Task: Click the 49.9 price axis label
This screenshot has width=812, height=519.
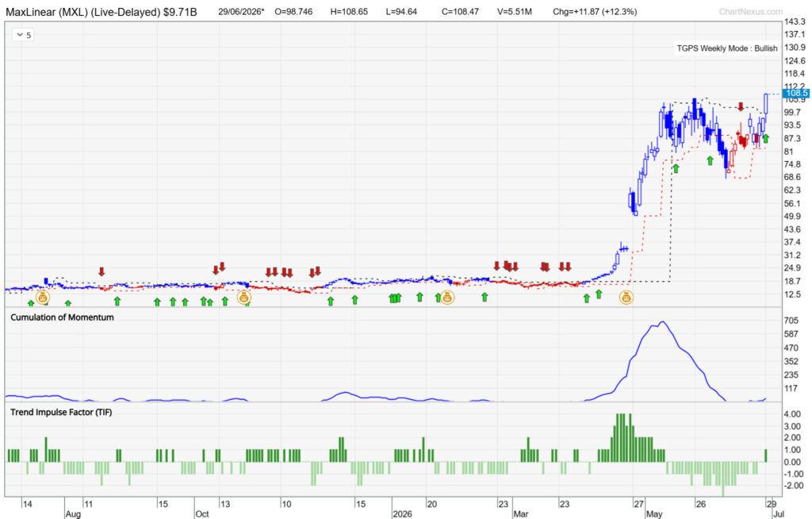Action: coord(793,216)
